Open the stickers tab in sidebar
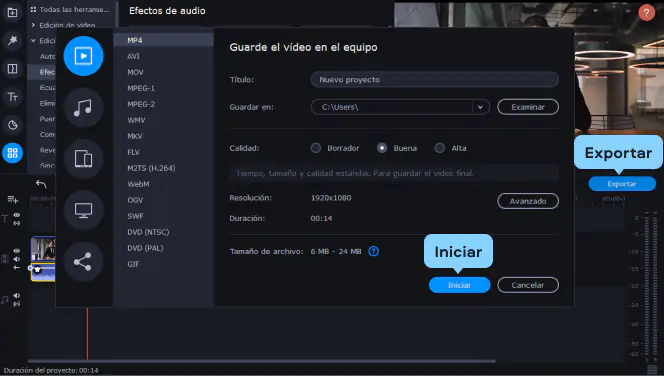This screenshot has width=664, height=376. pyautogui.click(x=12, y=125)
